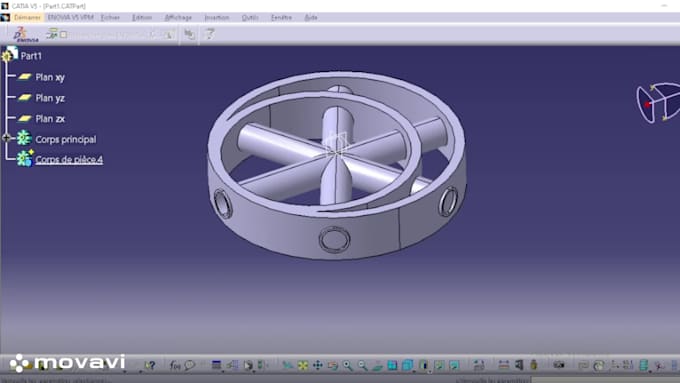
Task: Open the Formula f(x) tool
Action: click(x=175, y=365)
